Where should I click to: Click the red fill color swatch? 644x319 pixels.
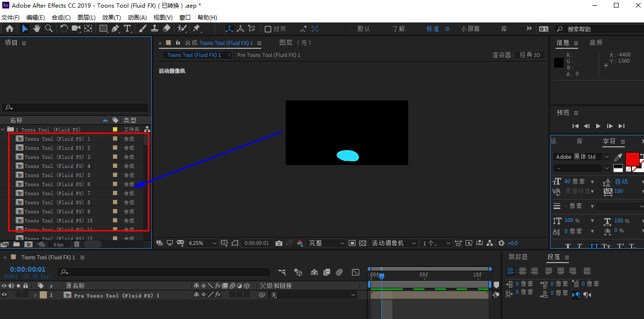tap(633, 159)
